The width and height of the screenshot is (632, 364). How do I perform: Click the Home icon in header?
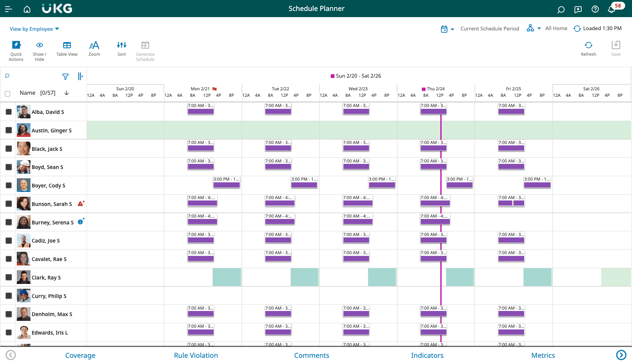tap(27, 9)
